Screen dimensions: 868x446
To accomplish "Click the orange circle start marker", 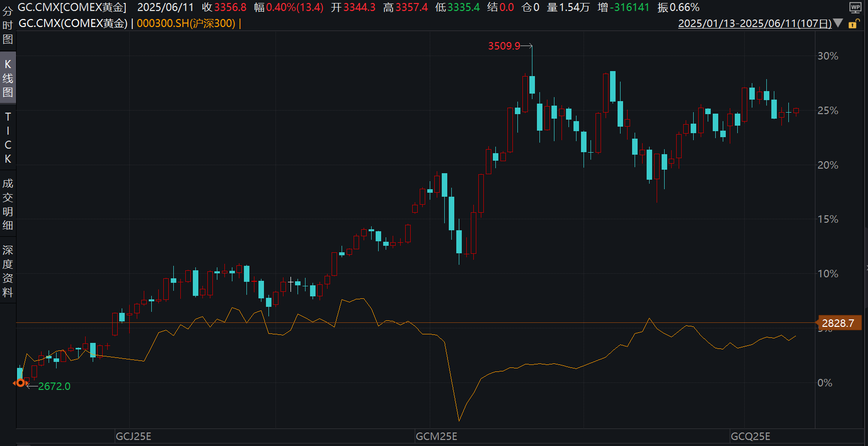I will pos(20,383).
